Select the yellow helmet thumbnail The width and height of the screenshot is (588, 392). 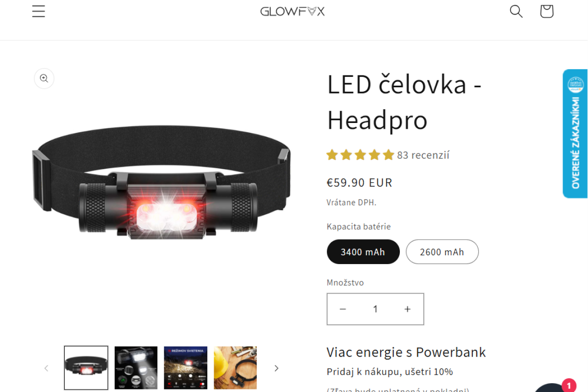point(235,367)
